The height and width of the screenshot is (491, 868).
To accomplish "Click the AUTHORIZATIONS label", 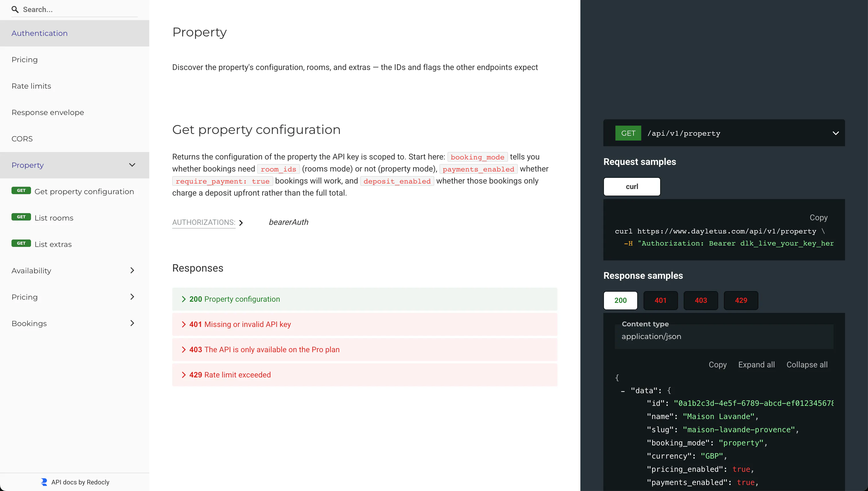I will (x=204, y=222).
